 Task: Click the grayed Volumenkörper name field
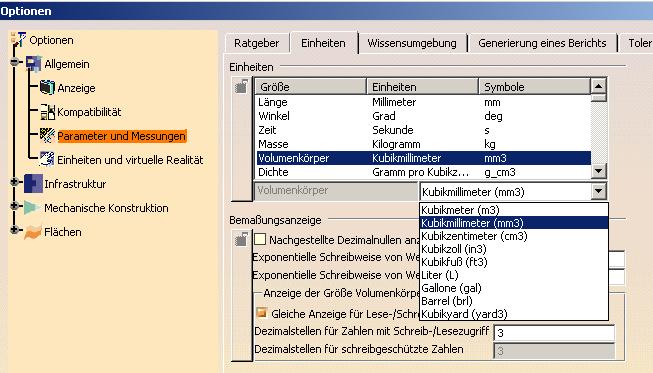336,191
